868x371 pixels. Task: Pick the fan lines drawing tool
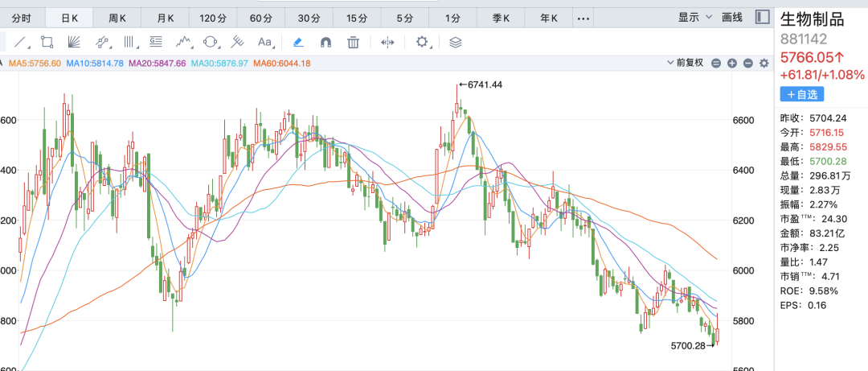click(73, 42)
